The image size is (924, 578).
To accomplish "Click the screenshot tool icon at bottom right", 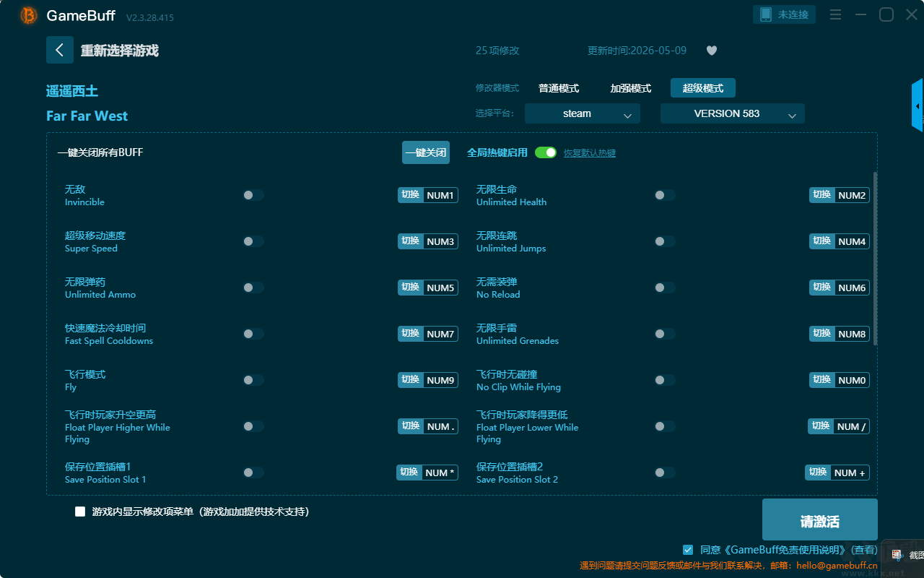I will click(897, 555).
